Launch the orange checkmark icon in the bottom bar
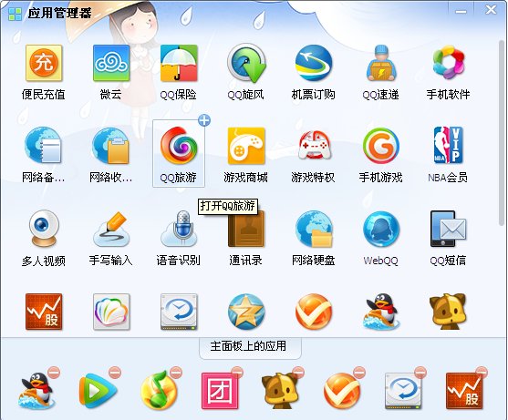 click(x=342, y=391)
